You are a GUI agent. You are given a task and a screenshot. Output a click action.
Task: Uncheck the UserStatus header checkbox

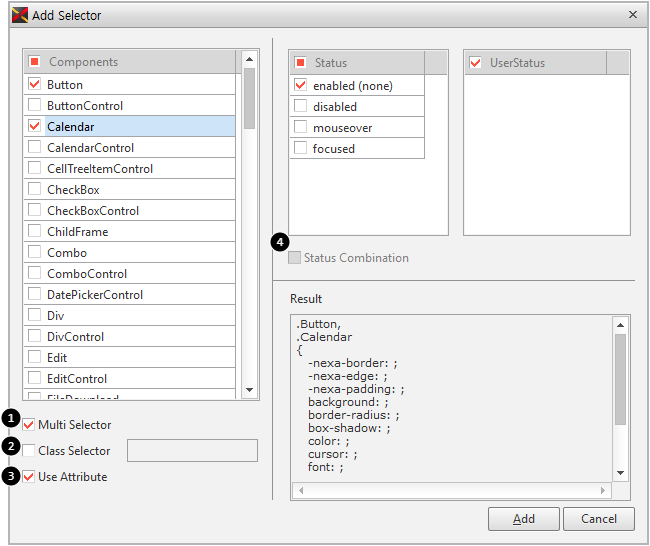475,63
